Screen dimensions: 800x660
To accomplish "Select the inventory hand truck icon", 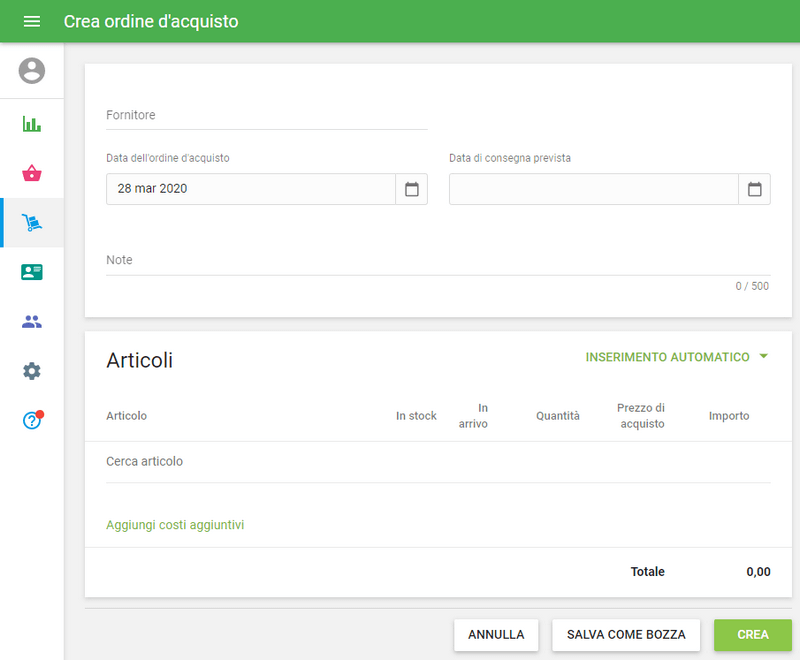I will point(32,223).
